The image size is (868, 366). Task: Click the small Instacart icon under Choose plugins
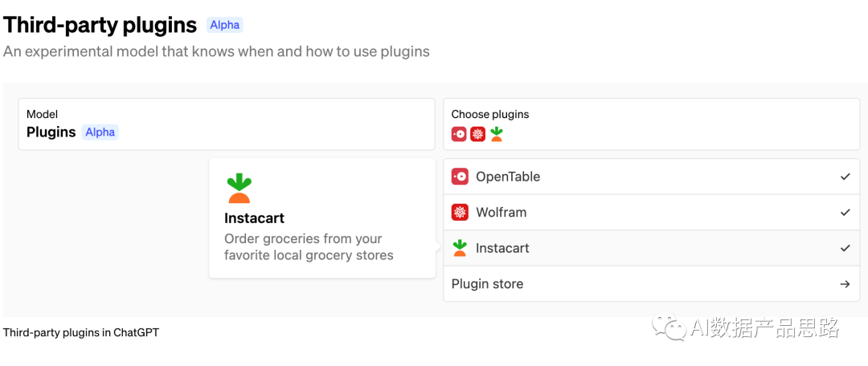coord(496,134)
